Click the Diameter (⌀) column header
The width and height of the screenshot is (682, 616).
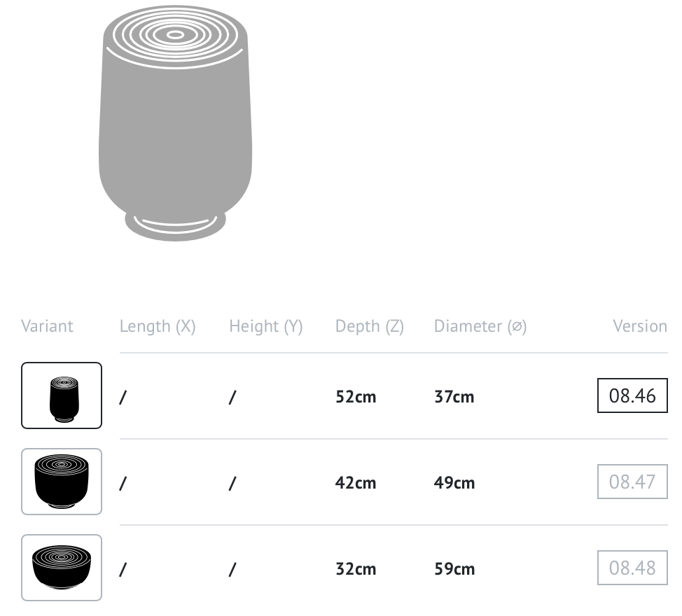click(480, 326)
